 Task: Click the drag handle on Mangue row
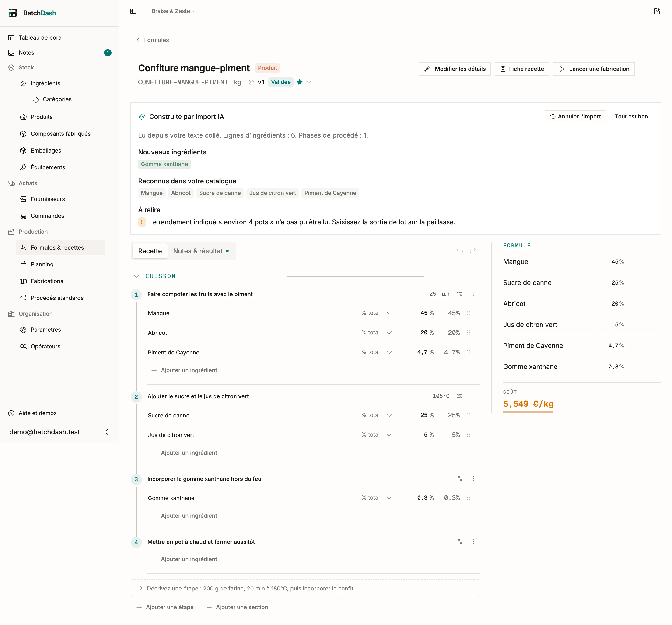469,313
